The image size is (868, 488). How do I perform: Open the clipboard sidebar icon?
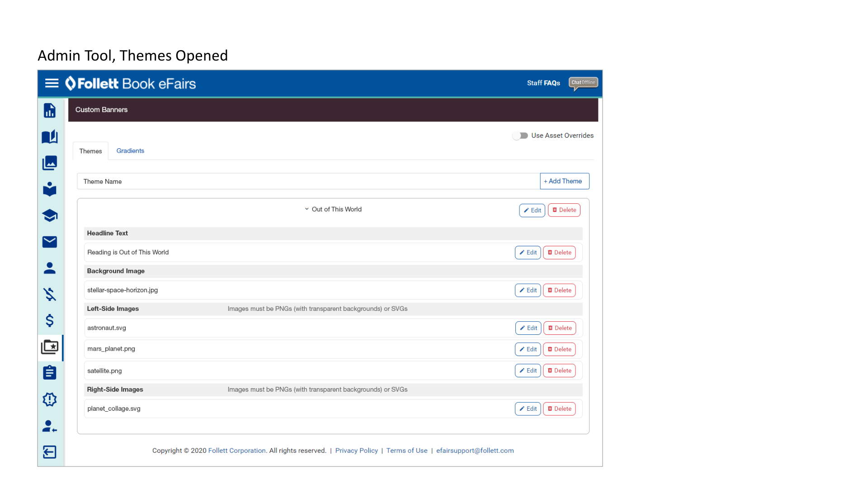(50, 373)
